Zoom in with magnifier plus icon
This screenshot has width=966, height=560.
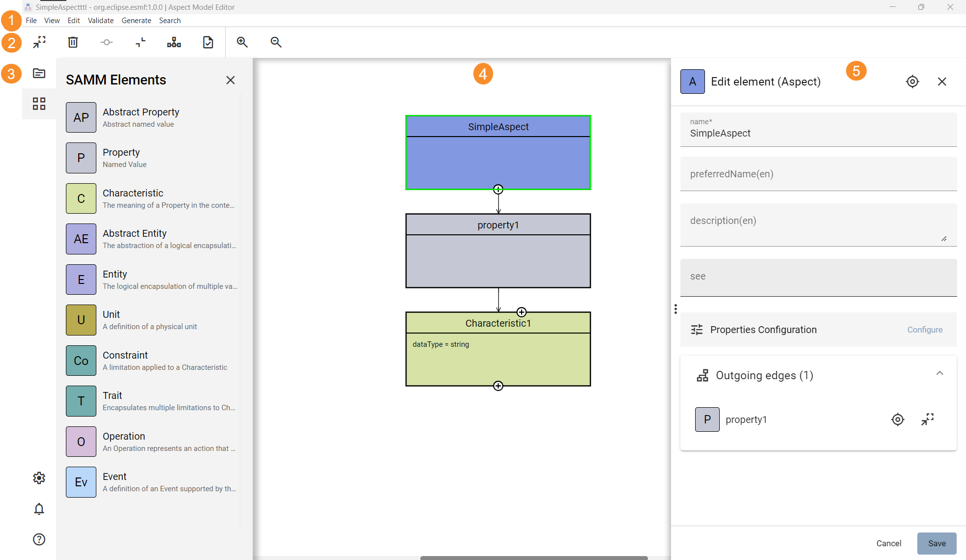(242, 42)
